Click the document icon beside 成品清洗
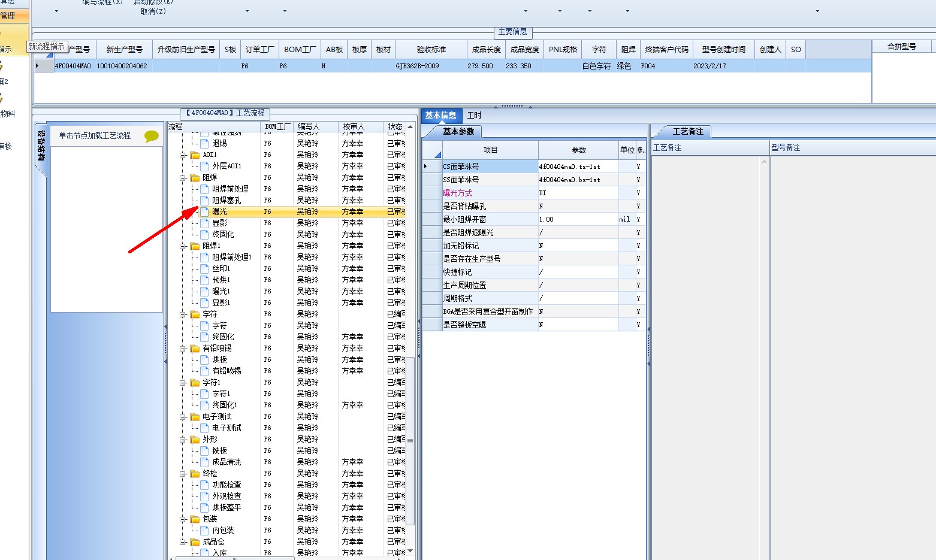Screen dimensions: 936x560 pyautogui.click(x=204, y=462)
